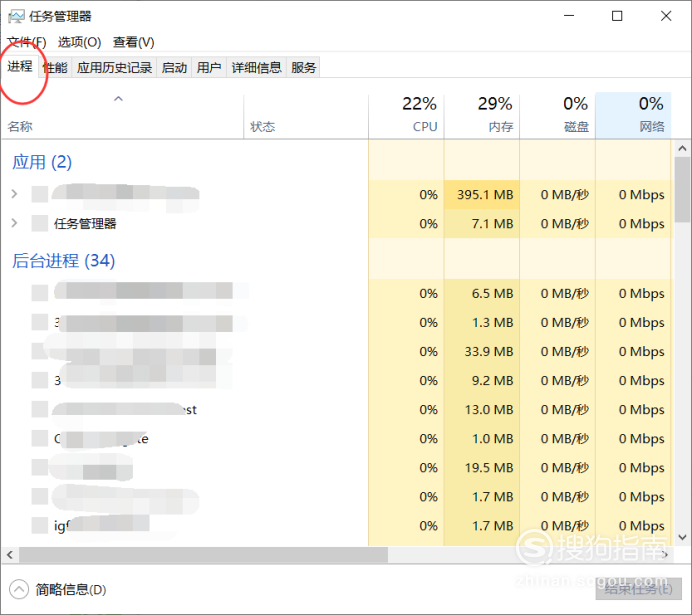The width and height of the screenshot is (692, 615).
Task: Click the horizontal scrollbar left arrow
Action: coord(10,555)
